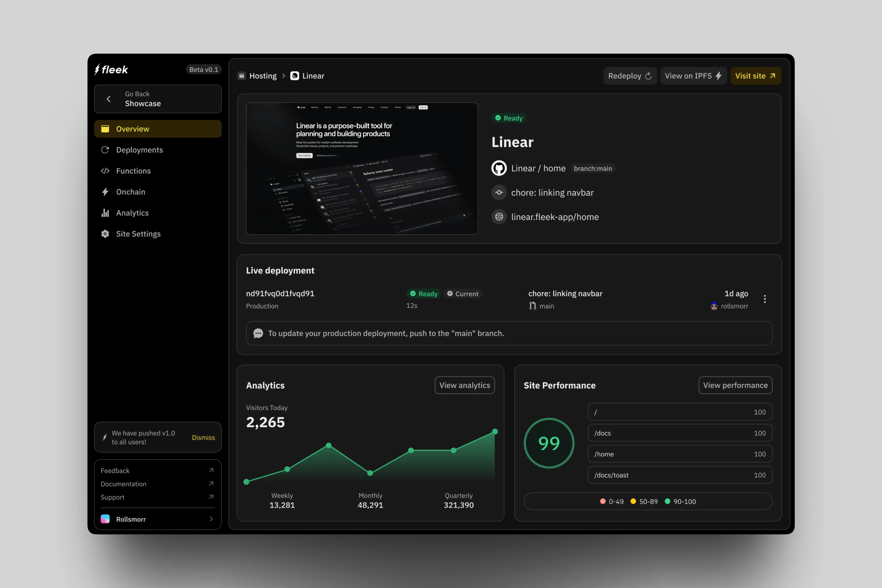Open the deployment overflow menu
Image resolution: width=882 pixels, height=588 pixels.
tap(765, 299)
